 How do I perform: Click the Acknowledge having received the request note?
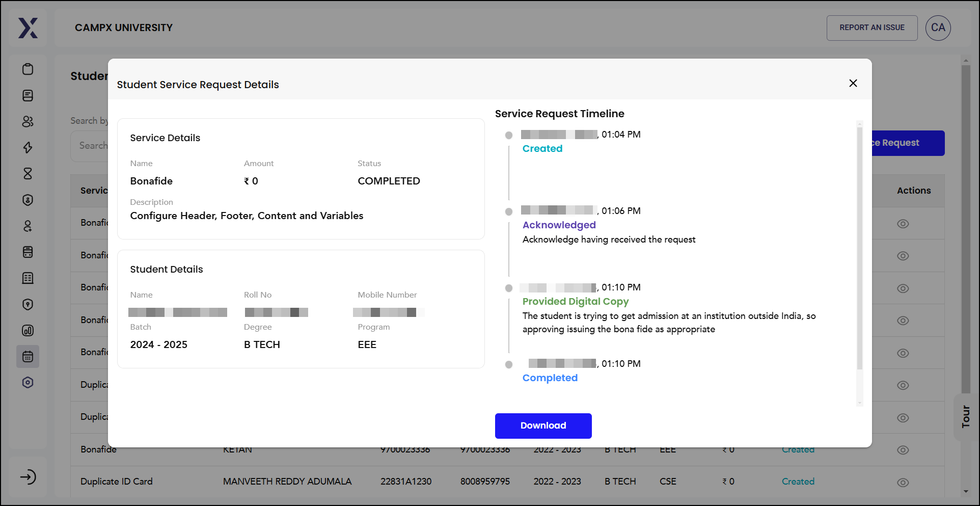click(609, 239)
